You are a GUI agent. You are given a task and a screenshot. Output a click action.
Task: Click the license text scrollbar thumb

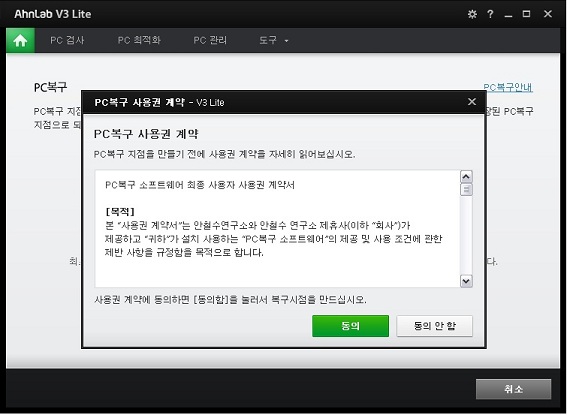click(466, 189)
